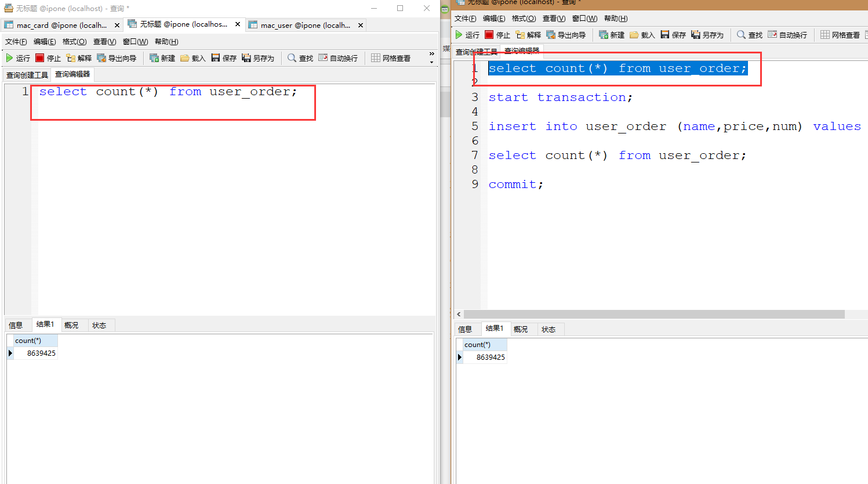Click Save (保存) in right window toolbar
868x484 pixels.
click(x=673, y=35)
